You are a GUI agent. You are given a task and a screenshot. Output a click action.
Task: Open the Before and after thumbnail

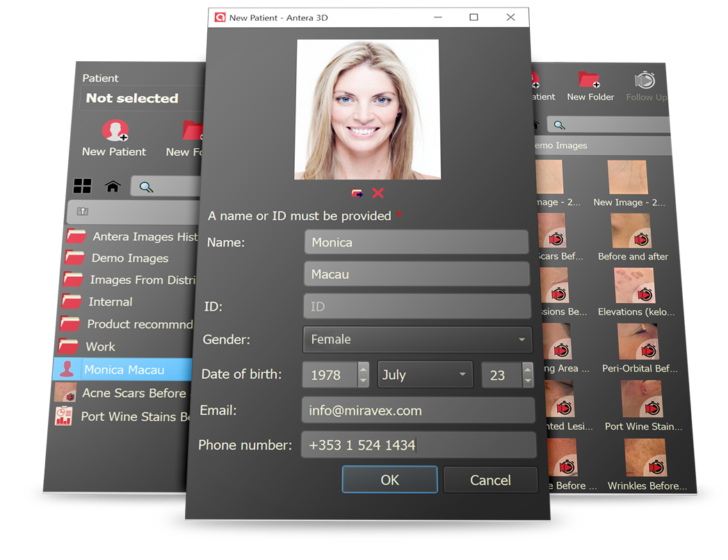point(631,232)
